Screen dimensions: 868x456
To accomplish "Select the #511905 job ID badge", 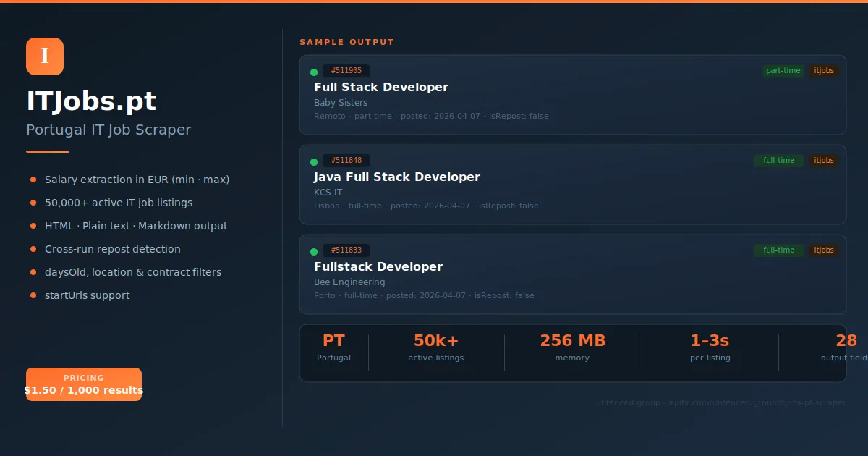I will tap(346, 70).
